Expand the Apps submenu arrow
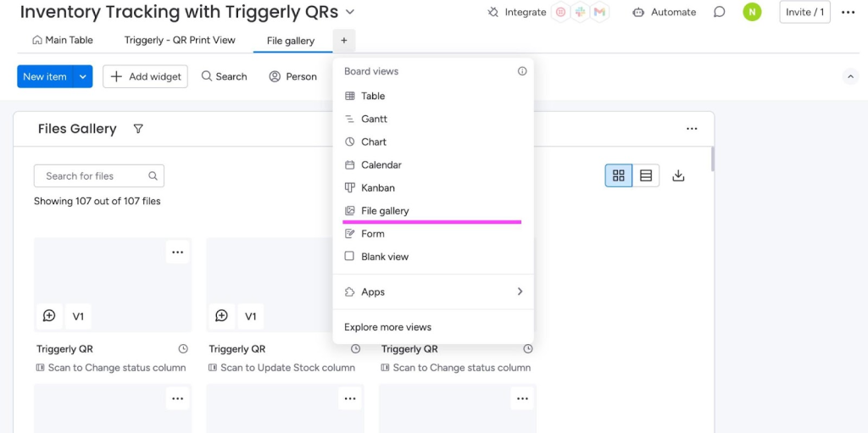Image resolution: width=868 pixels, height=433 pixels. [x=520, y=291]
